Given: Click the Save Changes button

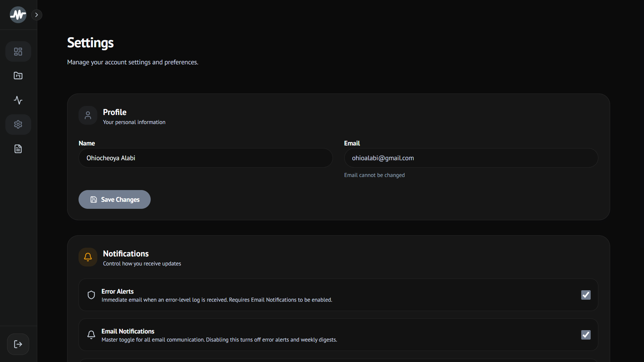Looking at the screenshot, I should (114, 199).
